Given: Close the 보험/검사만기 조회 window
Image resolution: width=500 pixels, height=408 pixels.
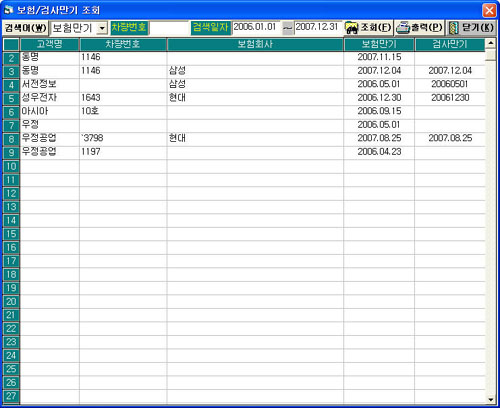Looking at the screenshot, I should click(x=489, y=10).
